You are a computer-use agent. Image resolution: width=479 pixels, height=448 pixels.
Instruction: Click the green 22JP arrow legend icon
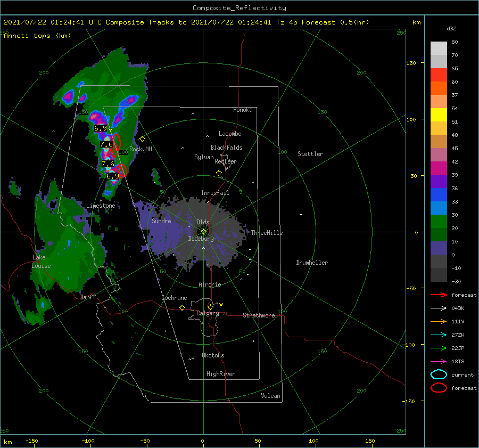pyautogui.click(x=439, y=348)
